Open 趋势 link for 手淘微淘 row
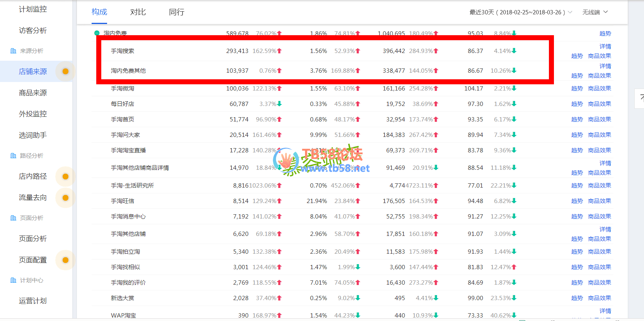 [577, 89]
